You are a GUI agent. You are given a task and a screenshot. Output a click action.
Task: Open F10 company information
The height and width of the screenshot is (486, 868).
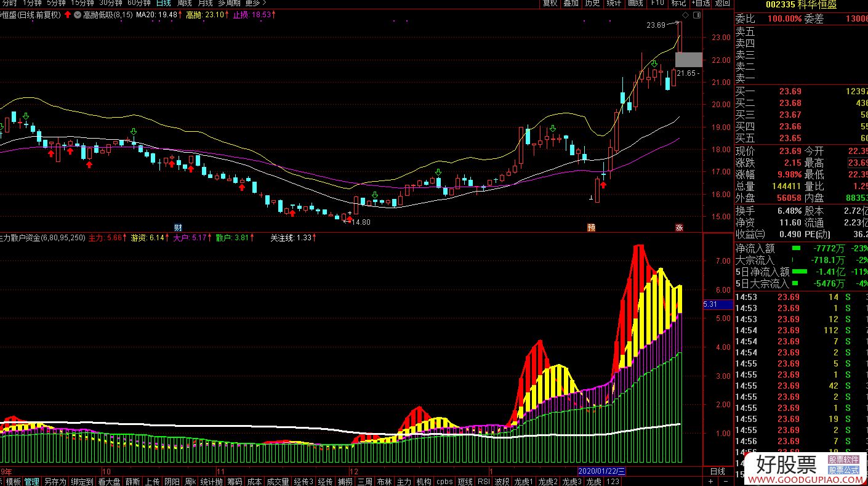click(657, 3)
